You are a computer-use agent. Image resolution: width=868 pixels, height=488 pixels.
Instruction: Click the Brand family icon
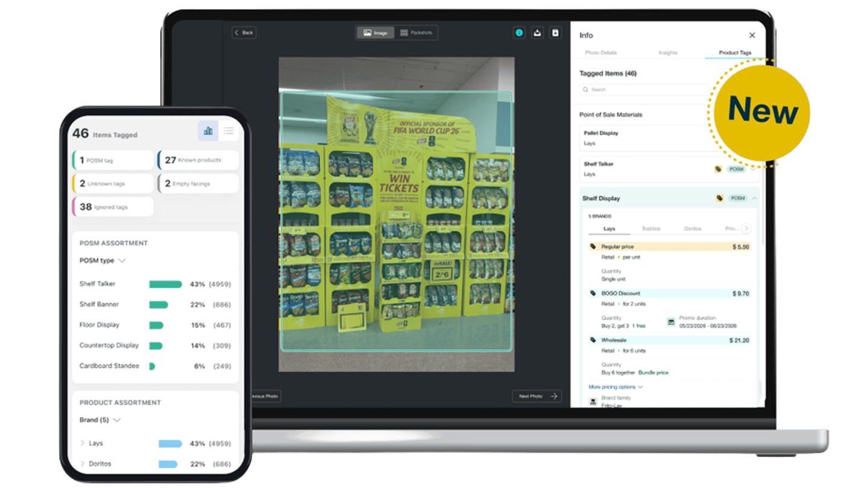593,402
